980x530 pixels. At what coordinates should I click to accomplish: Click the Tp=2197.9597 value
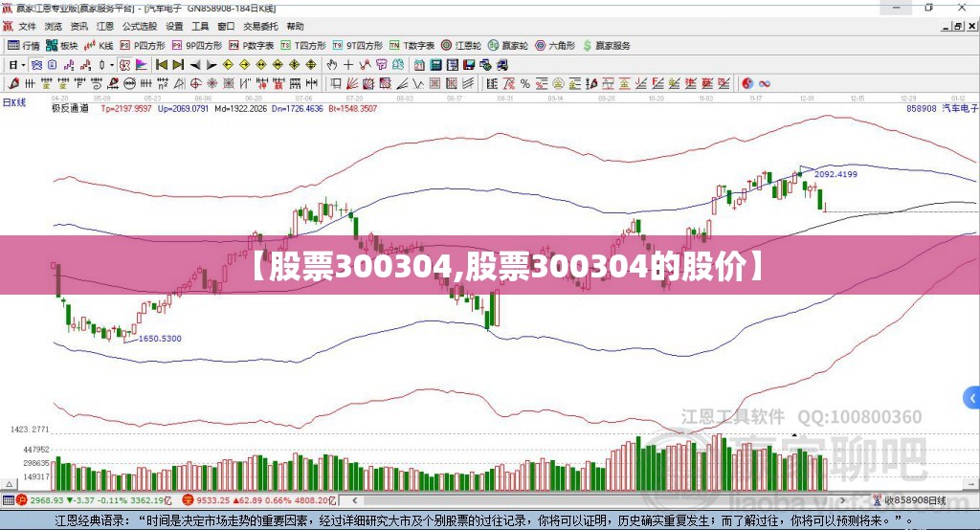pos(126,109)
